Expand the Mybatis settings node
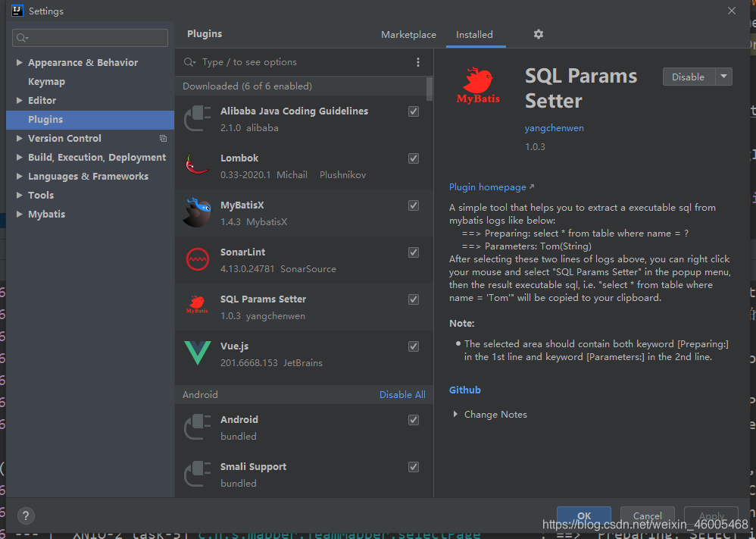Screen dimensions: 756x539 (x=19, y=214)
